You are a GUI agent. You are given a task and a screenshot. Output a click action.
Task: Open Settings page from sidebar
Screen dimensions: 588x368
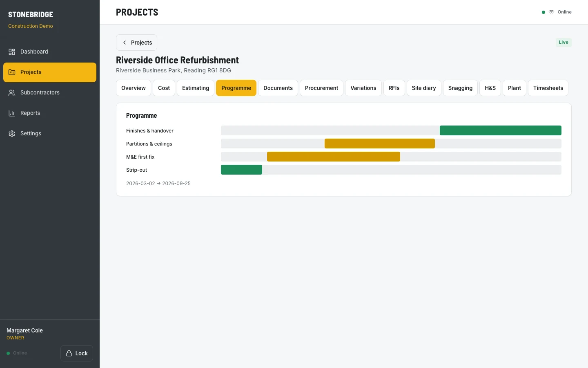[50, 134]
